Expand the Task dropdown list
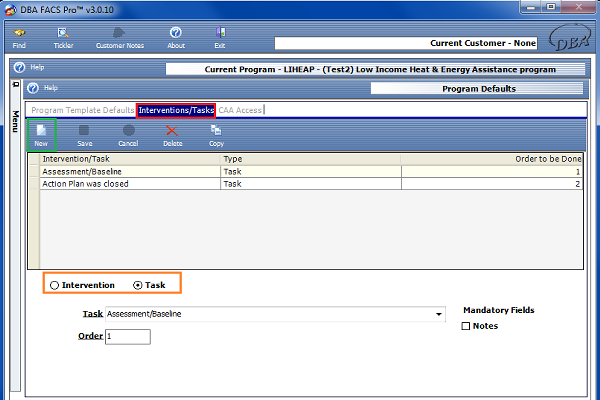The image size is (600, 400). pos(439,314)
